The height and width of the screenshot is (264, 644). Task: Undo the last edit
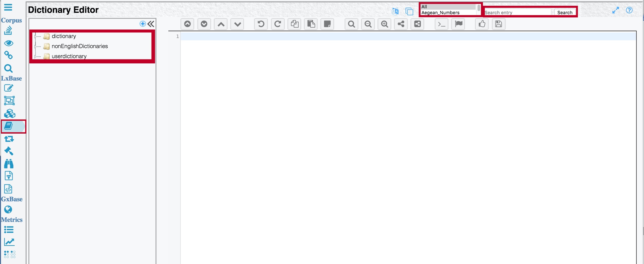click(261, 24)
